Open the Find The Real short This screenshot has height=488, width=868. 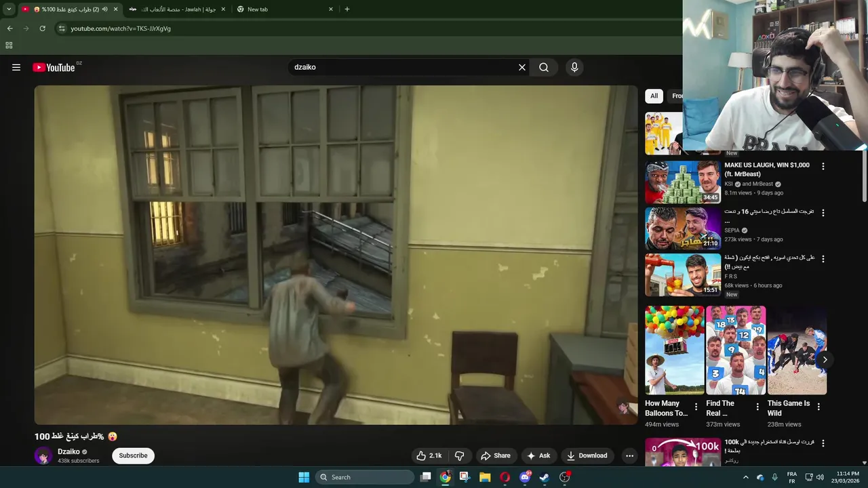click(736, 350)
